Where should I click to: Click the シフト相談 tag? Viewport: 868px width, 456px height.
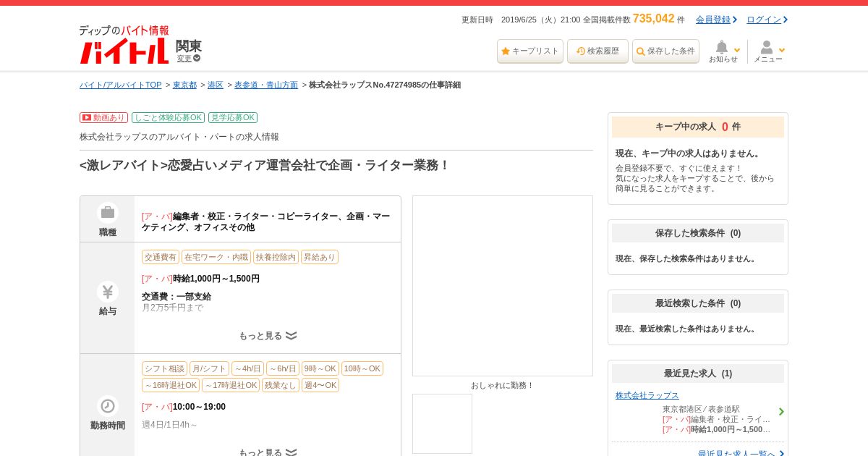[x=164, y=368]
